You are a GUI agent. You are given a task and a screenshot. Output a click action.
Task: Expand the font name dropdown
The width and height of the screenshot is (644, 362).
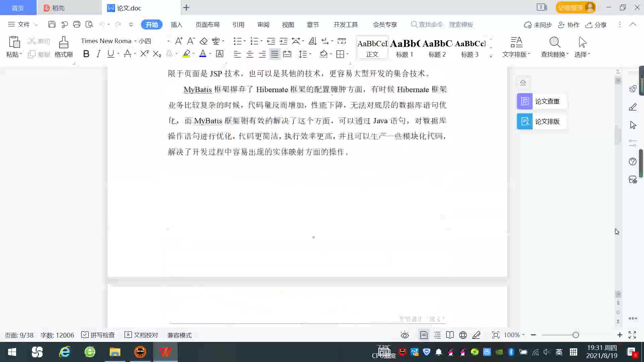135,41
